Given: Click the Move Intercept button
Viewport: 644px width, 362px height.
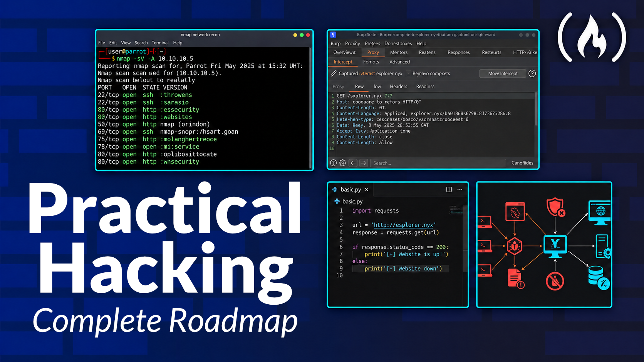Looking at the screenshot, I should point(503,73).
